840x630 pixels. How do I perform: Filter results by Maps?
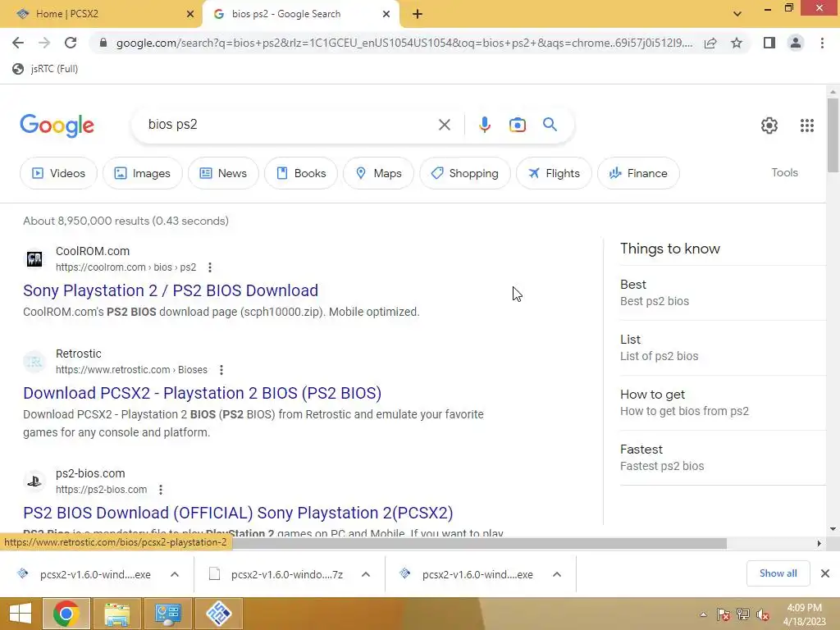379,173
